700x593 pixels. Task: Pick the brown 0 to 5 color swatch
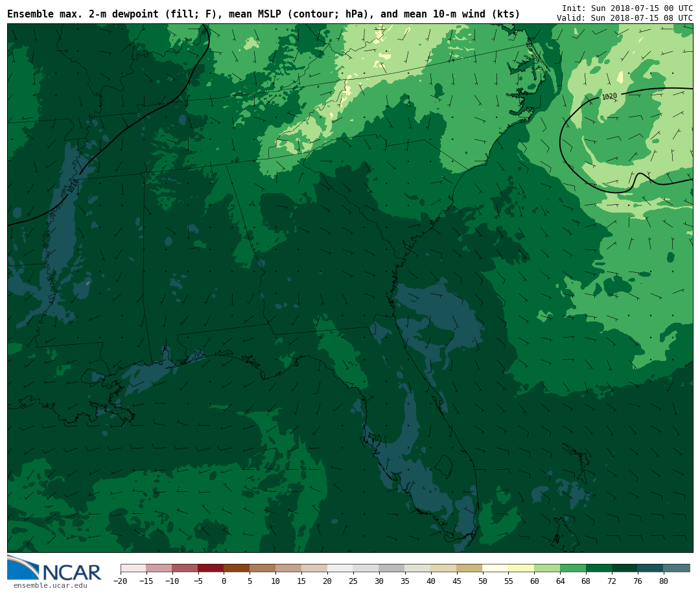click(x=237, y=568)
